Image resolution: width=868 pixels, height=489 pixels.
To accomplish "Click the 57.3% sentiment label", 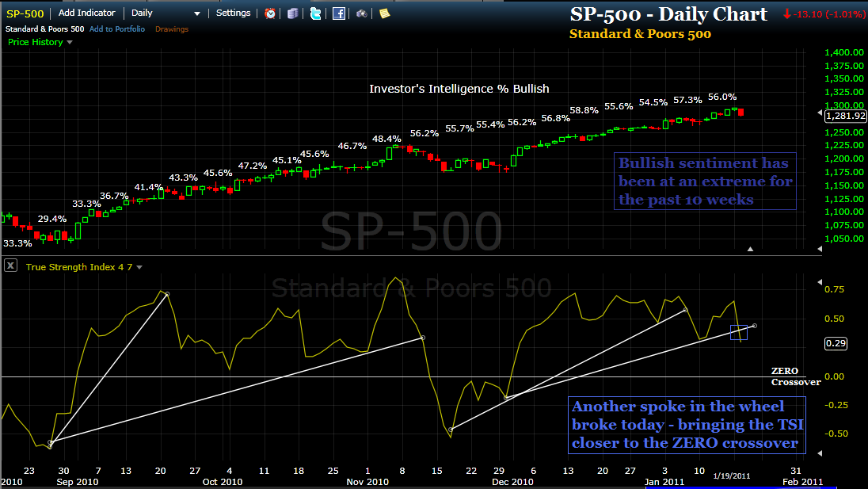I will (x=687, y=100).
